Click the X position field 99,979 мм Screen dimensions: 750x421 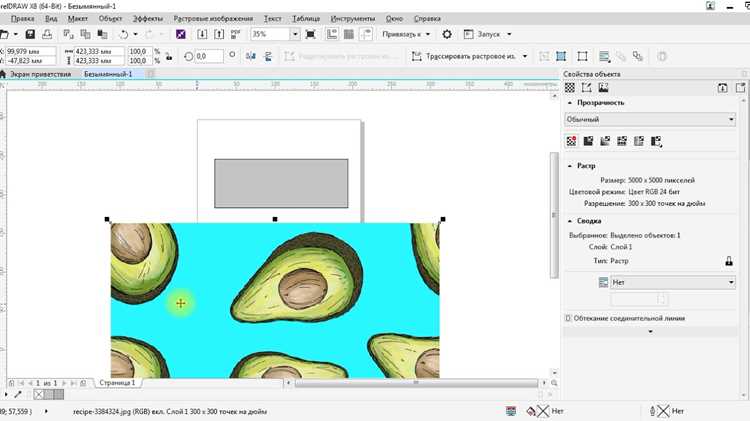30,51
